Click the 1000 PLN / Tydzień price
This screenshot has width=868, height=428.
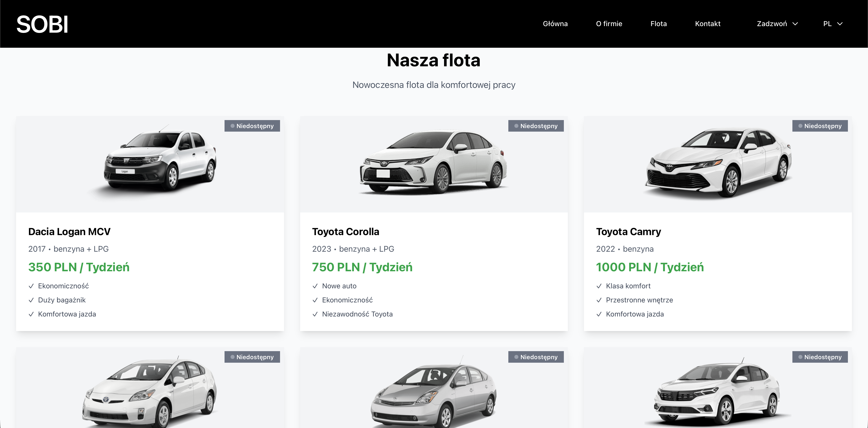650,267
